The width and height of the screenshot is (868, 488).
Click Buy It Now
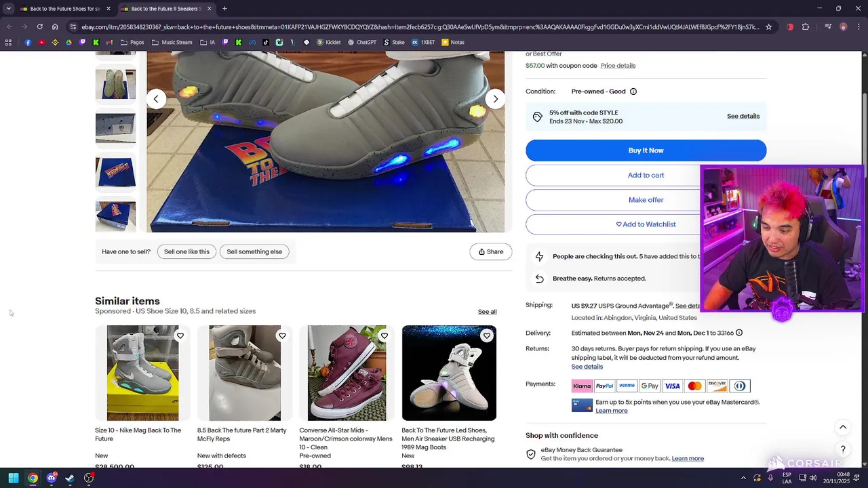tap(646, 150)
